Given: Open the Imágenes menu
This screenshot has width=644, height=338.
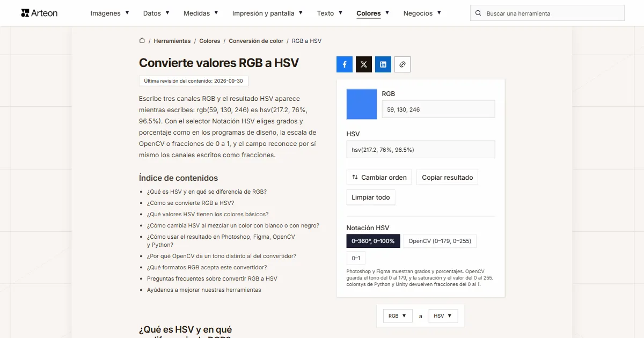Looking at the screenshot, I should pos(110,13).
